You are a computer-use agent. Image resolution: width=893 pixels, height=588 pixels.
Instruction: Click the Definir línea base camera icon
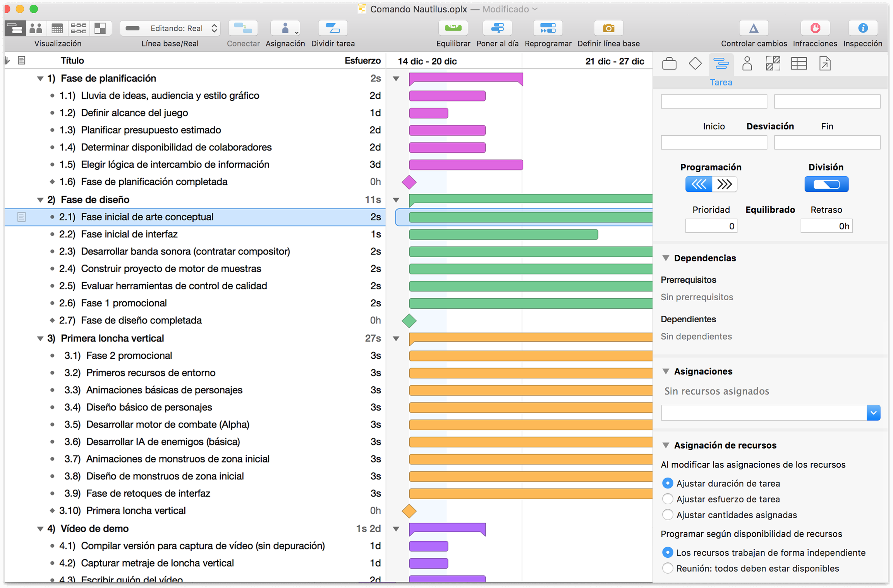(608, 28)
